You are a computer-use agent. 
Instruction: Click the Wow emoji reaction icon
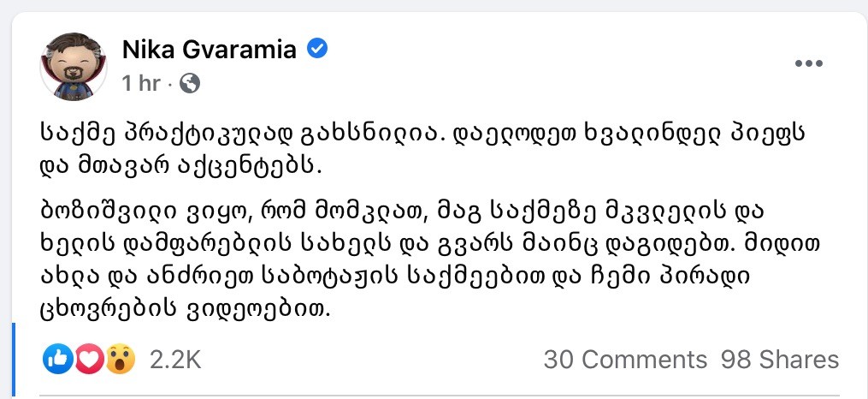[121, 360]
